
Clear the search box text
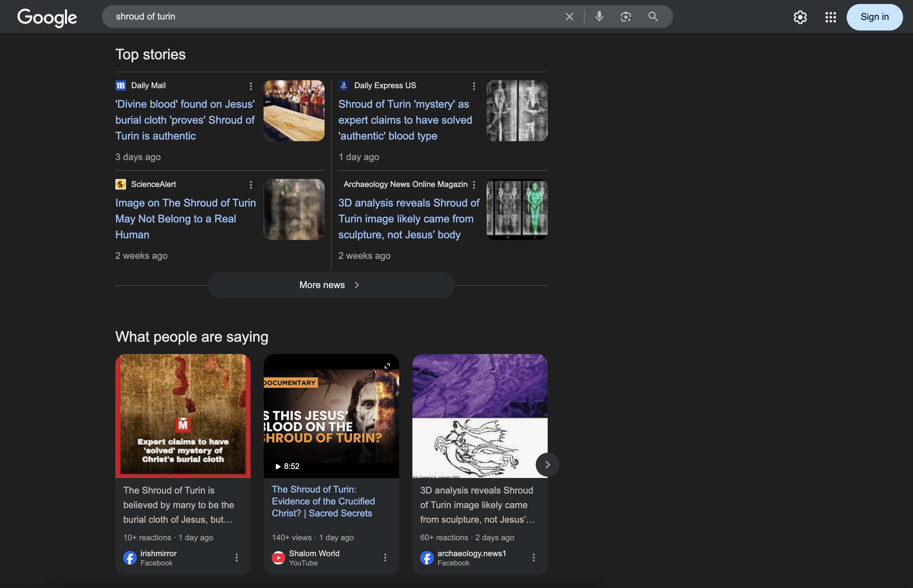tap(569, 17)
